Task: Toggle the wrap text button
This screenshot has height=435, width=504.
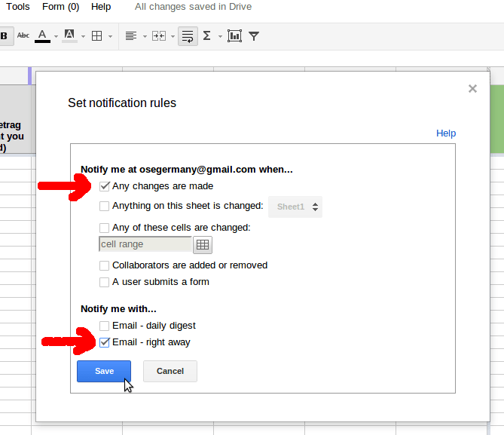Action: pyautogui.click(x=188, y=36)
